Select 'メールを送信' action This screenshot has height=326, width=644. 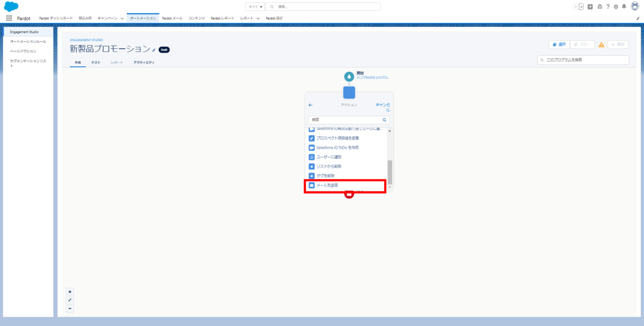tap(345, 186)
